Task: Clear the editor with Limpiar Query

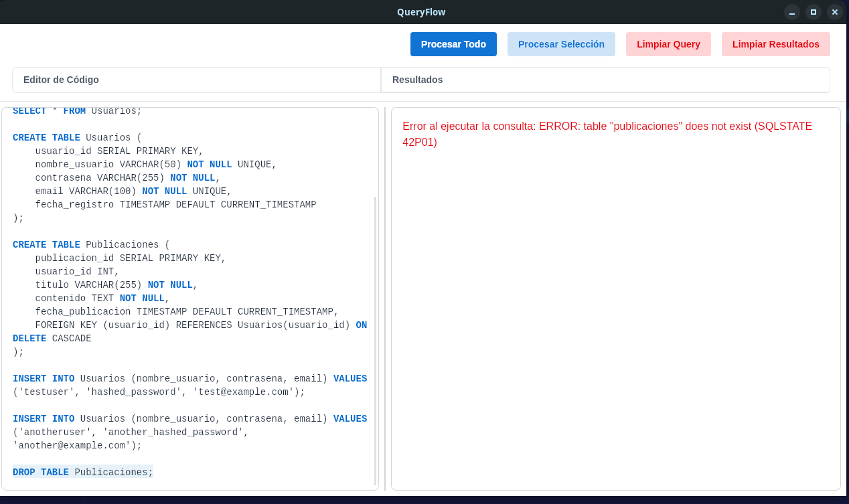Action: (x=668, y=44)
